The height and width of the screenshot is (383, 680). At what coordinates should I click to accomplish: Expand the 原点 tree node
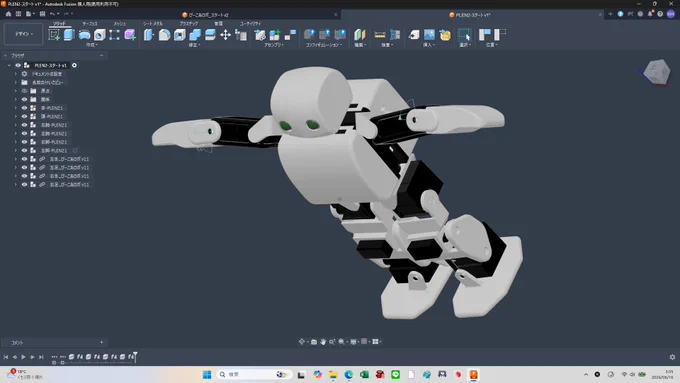coord(16,91)
